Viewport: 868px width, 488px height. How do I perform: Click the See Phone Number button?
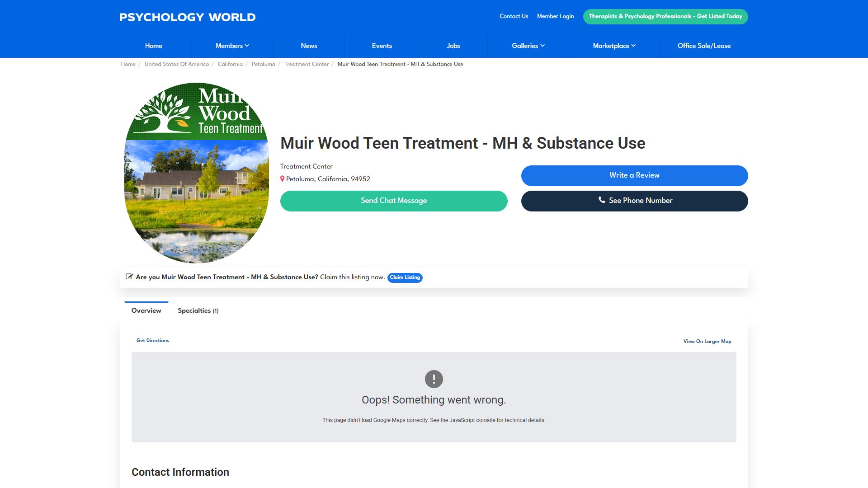(x=634, y=201)
